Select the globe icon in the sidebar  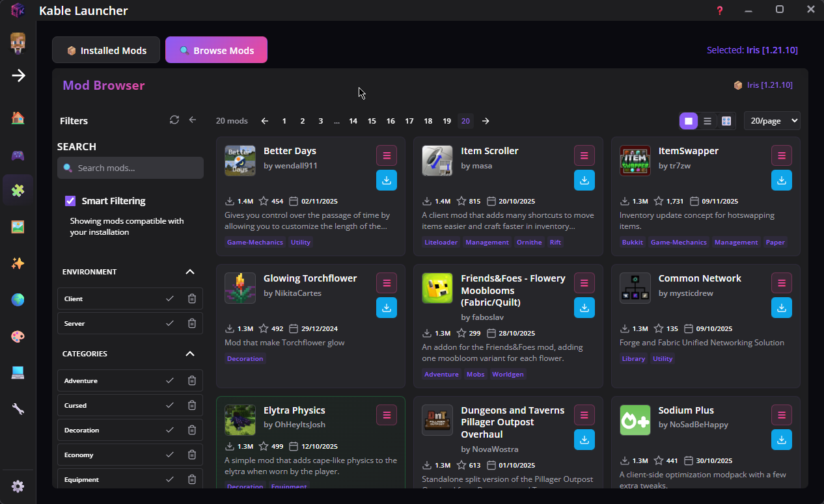pyautogui.click(x=18, y=300)
